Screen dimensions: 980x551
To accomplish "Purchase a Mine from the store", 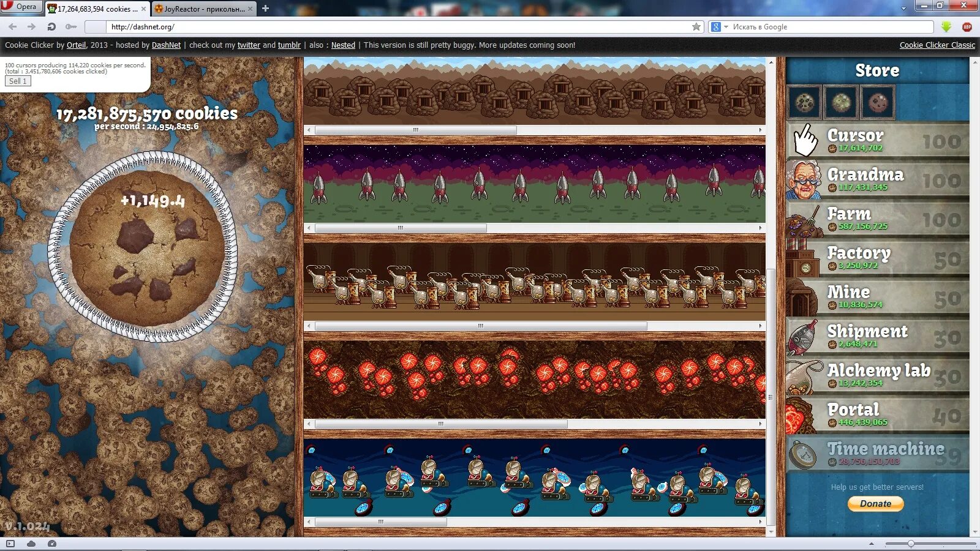I will pyautogui.click(x=877, y=297).
